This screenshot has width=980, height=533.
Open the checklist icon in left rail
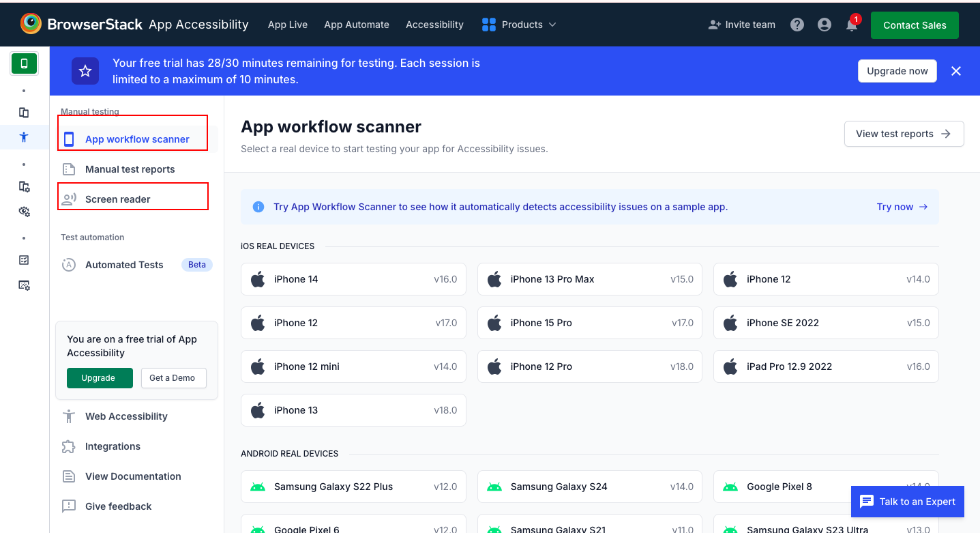pyautogui.click(x=24, y=260)
